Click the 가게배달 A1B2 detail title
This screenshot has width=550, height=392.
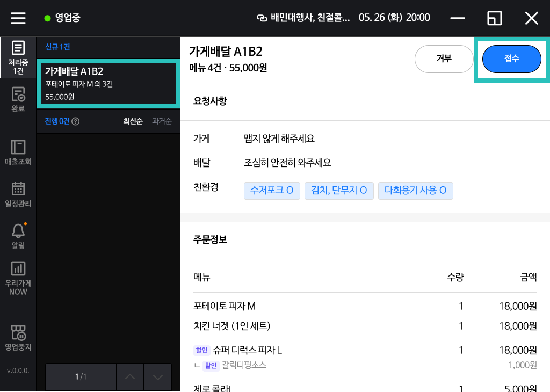(226, 52)
